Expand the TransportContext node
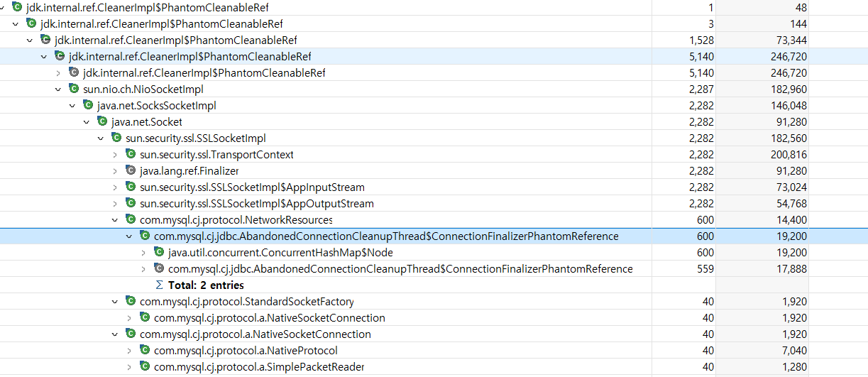Image resolution: width=868 pixels, height=377 pixels. [115, 154]
